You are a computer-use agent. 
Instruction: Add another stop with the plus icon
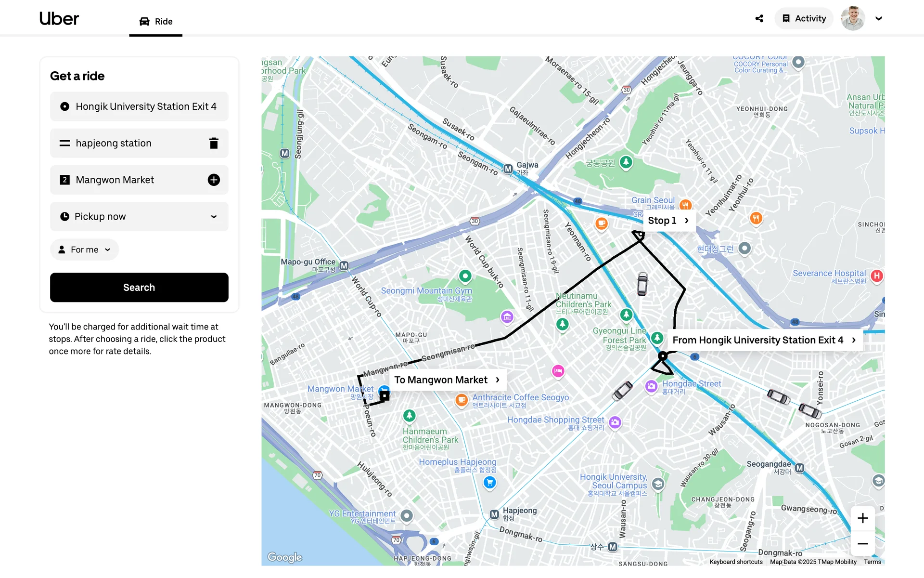pyautogui.click(x=214, y=180)
